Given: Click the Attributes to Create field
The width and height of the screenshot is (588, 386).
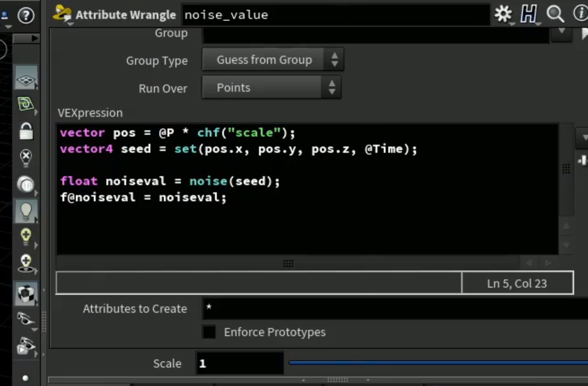Looking at the screenshot, I should pyautogui.click(x=395, y=309).
